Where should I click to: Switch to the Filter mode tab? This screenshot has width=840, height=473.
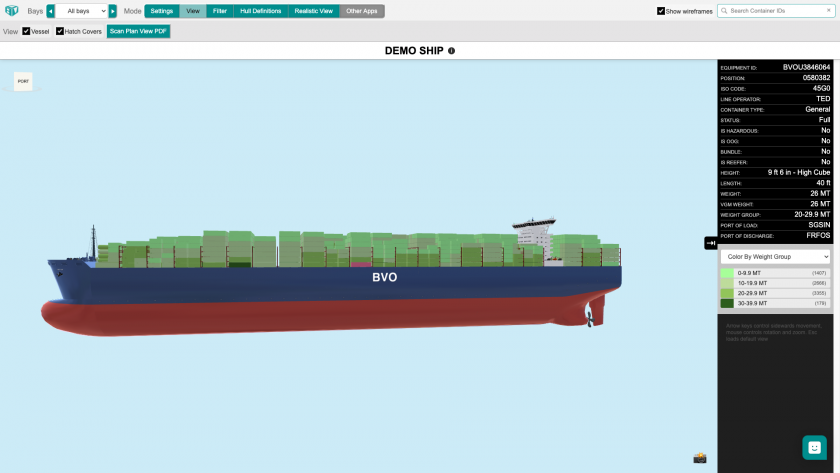point(220,11)
